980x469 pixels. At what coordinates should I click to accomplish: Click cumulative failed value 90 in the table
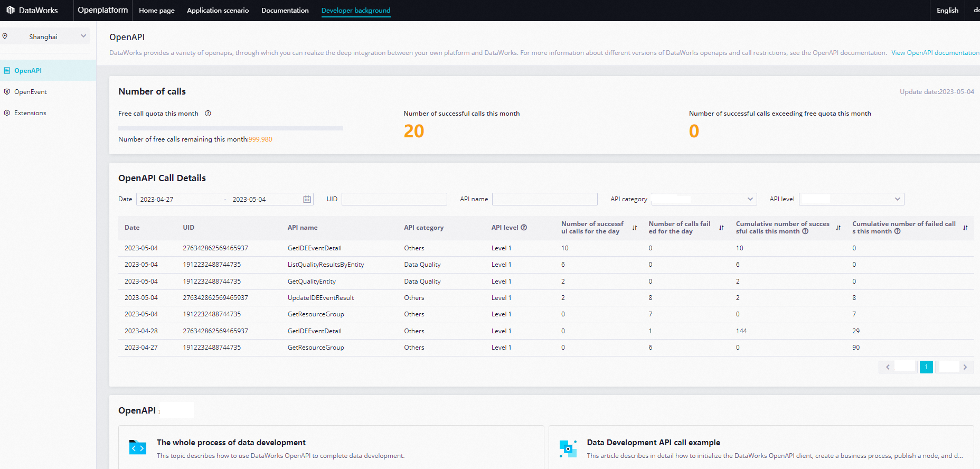click(x=856, y=348)
